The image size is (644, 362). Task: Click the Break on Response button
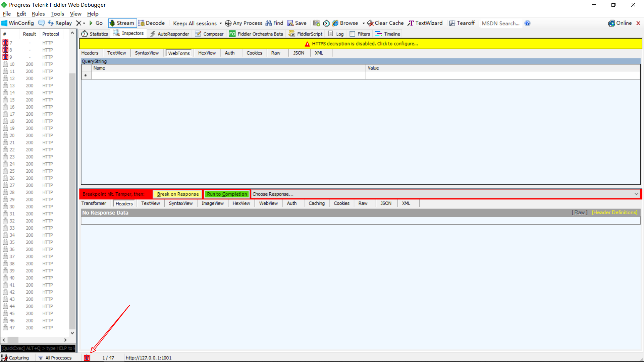pyautogui.click(x=178, y=194)
